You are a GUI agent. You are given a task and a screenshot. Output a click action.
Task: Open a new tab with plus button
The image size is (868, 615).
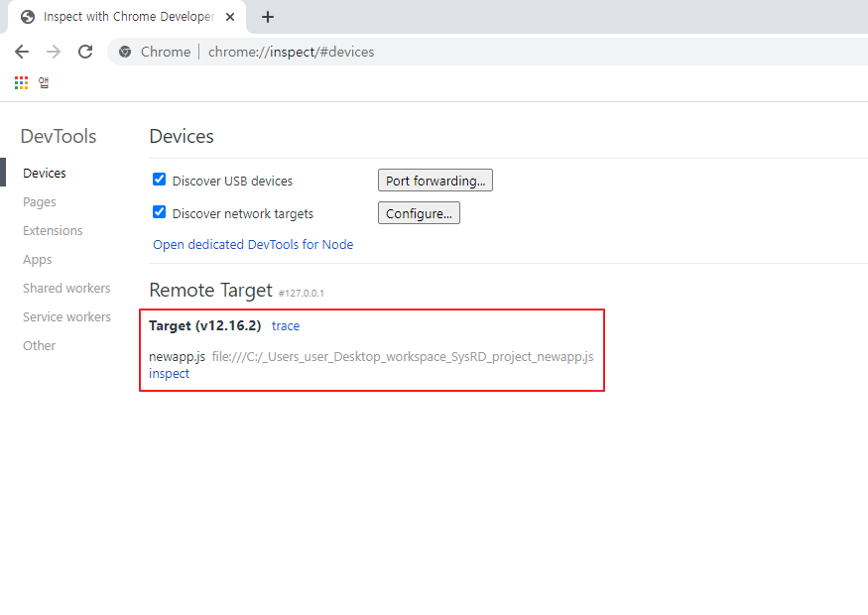pos(268,17)
